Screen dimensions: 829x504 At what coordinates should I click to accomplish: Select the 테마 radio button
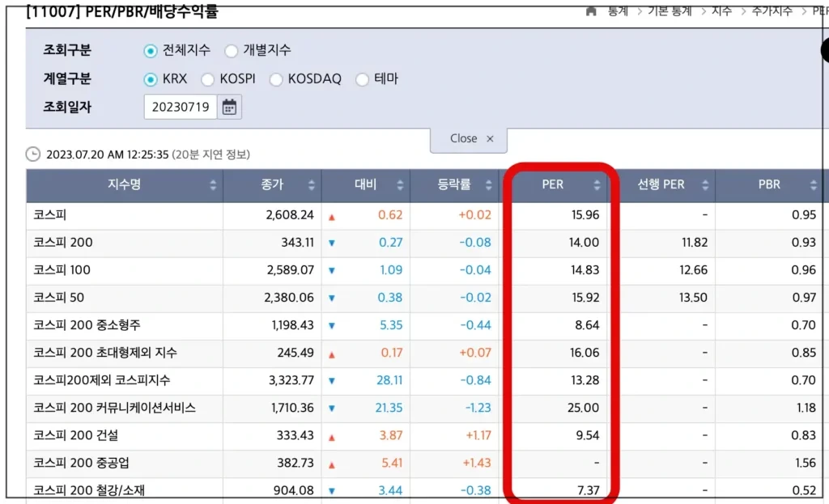[362, 79]
